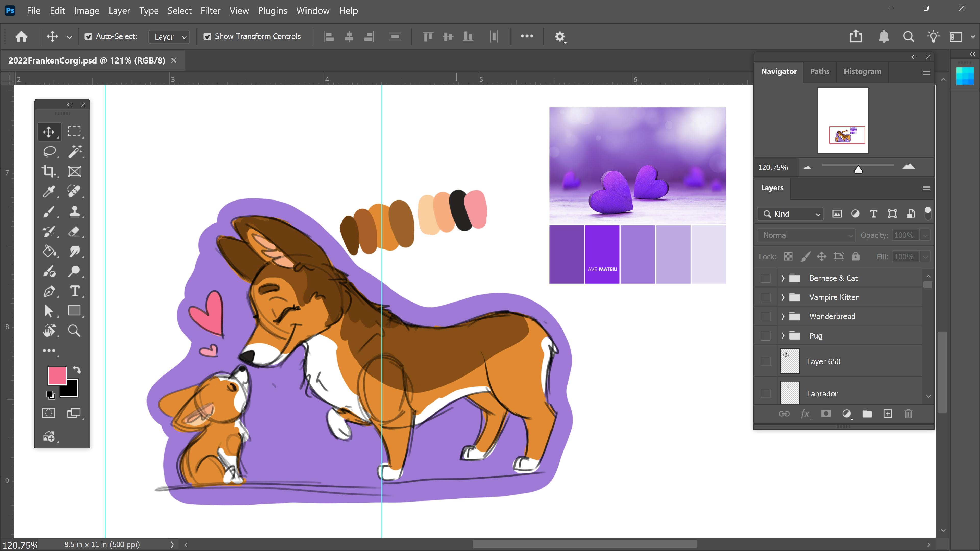Click the navigator zoom percentage field
This screenshot has width=980, height=551.
click(x=773, y=168)
